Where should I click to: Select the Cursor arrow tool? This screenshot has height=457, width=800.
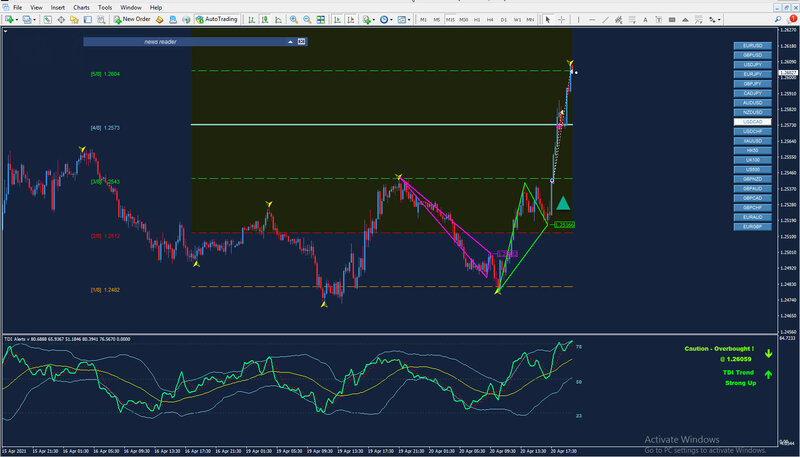click(x=547, y=19)
